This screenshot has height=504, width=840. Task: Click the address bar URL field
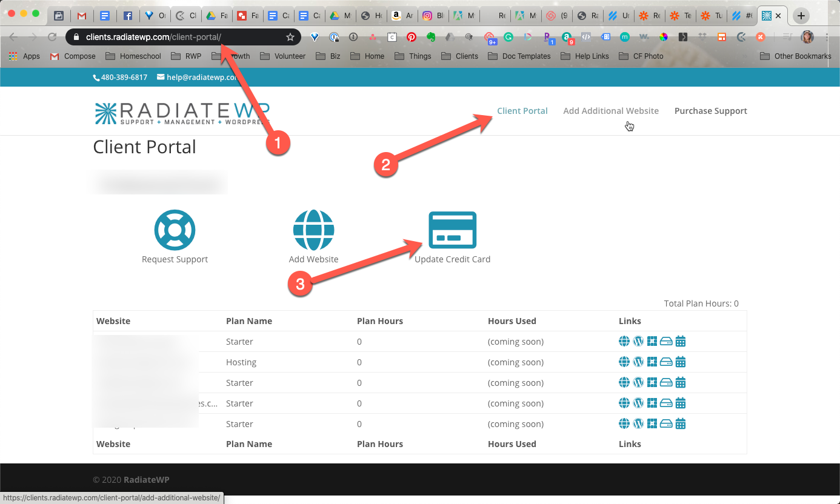183,37
